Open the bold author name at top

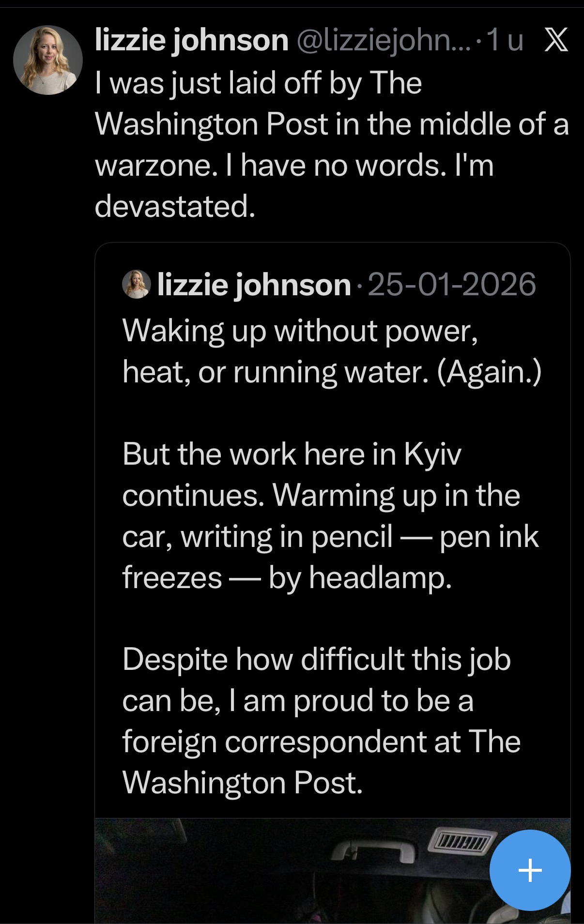pos(191,40)
